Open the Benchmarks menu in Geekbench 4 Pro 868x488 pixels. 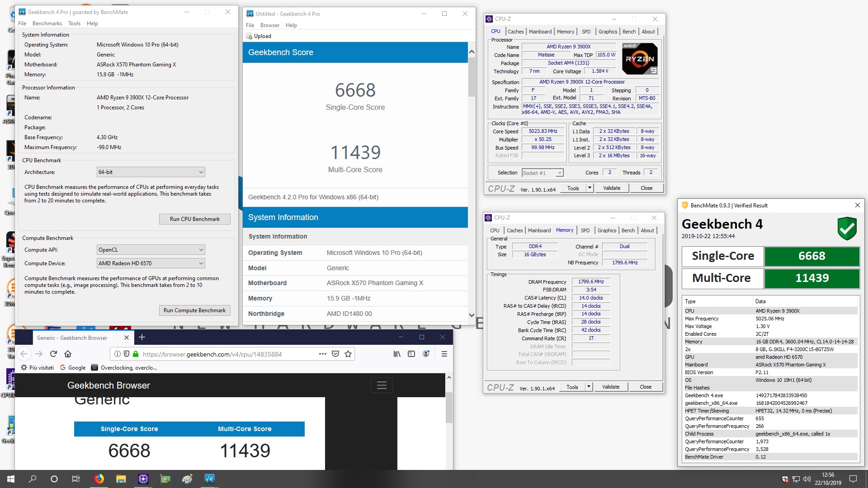click(x=47, y=23)
